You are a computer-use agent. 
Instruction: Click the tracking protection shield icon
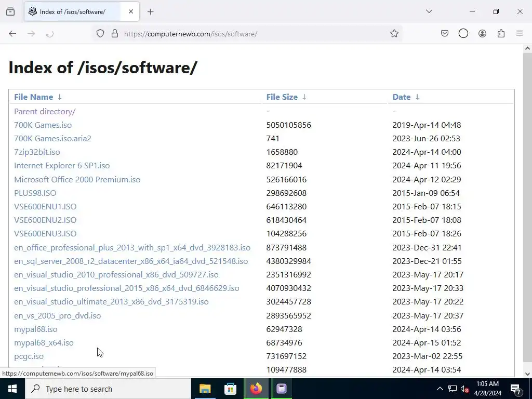(100, 33)
